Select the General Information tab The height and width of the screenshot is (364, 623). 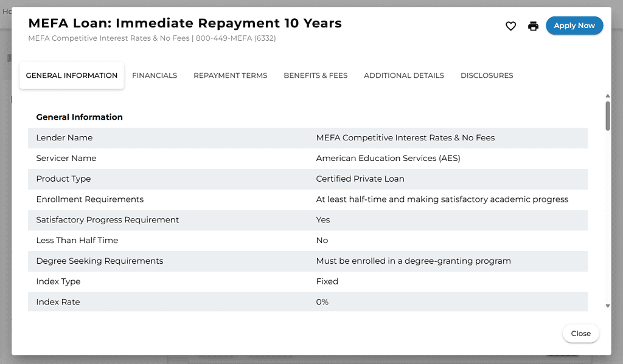pos(72,75)
